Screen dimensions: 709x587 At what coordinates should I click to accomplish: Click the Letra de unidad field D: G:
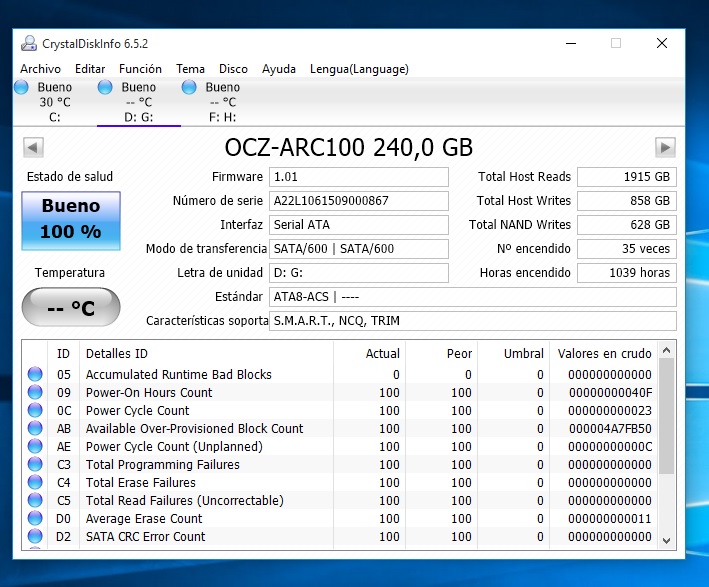(x=359, y=273)
